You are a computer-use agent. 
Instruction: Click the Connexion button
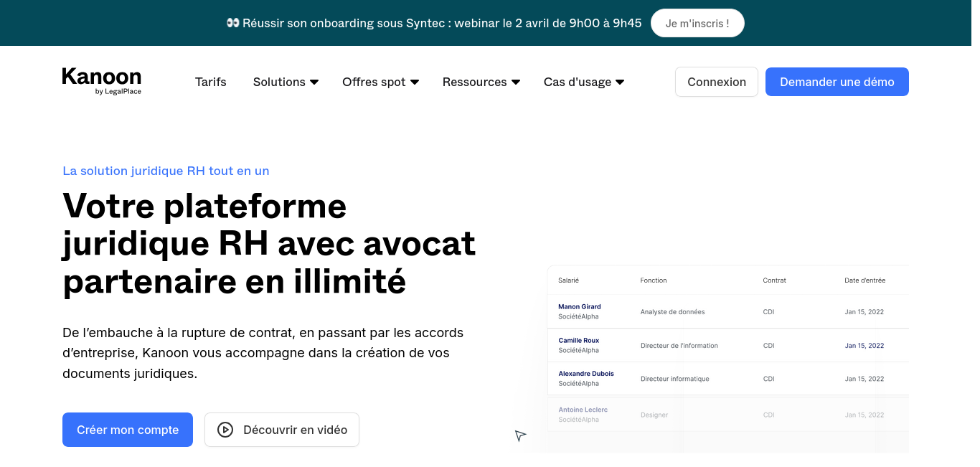tap(717, 82)
